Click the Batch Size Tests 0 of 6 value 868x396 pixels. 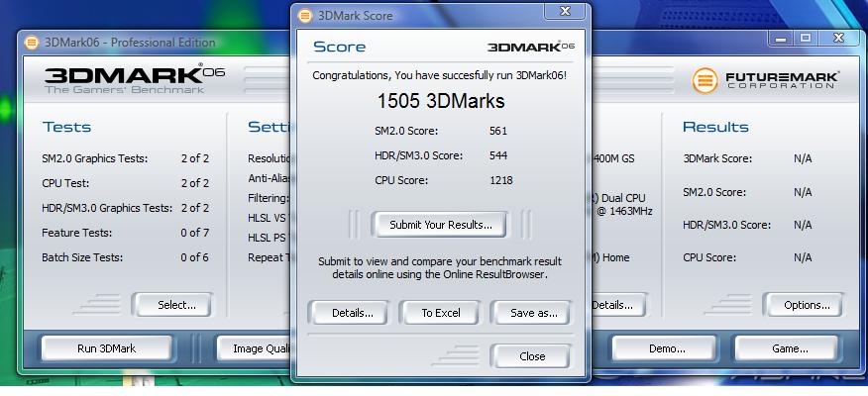point(195,257)
